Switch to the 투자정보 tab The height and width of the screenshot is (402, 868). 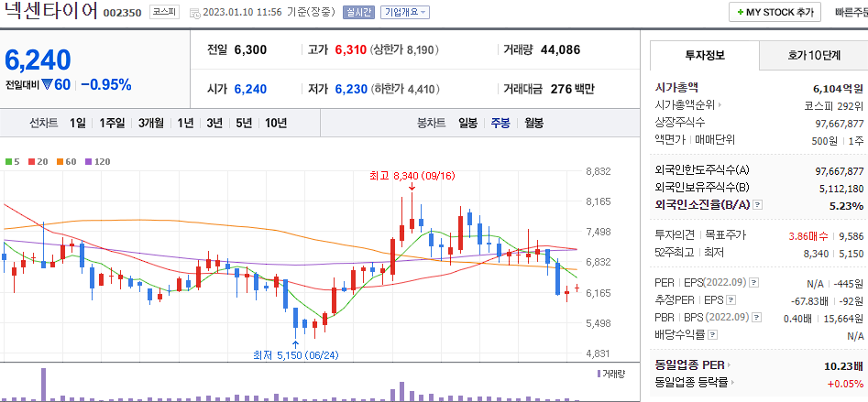[x=705, y=55]
